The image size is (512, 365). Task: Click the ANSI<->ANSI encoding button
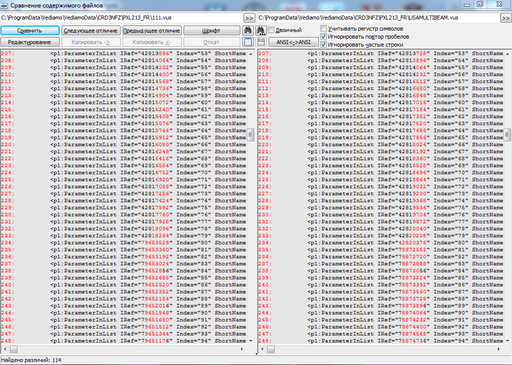pos(293,42)
